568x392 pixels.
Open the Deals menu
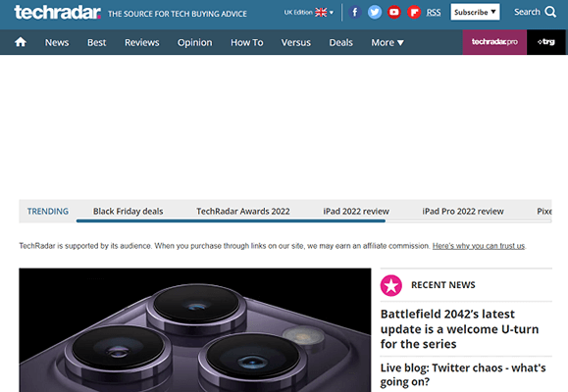click(x=340, y=43)
